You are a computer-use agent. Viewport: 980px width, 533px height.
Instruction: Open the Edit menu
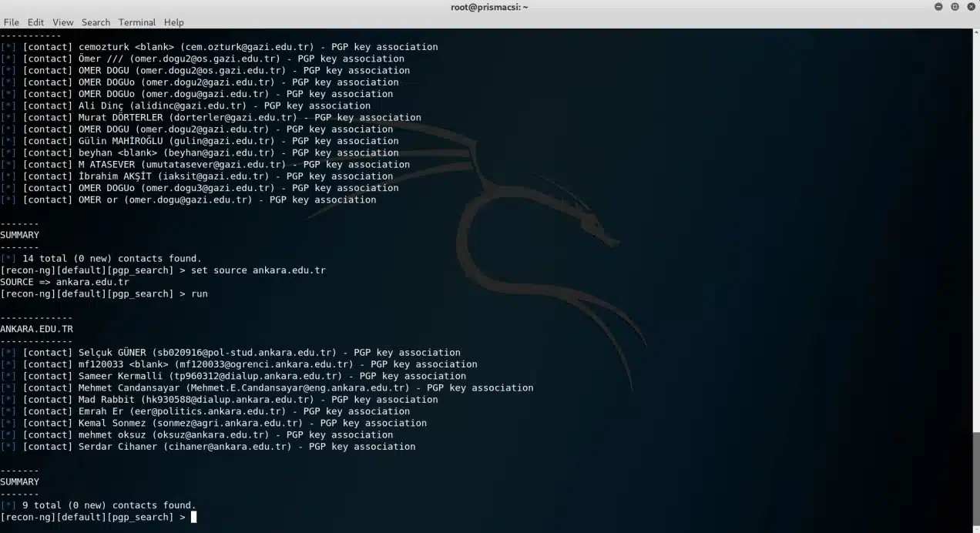(35, 22)
